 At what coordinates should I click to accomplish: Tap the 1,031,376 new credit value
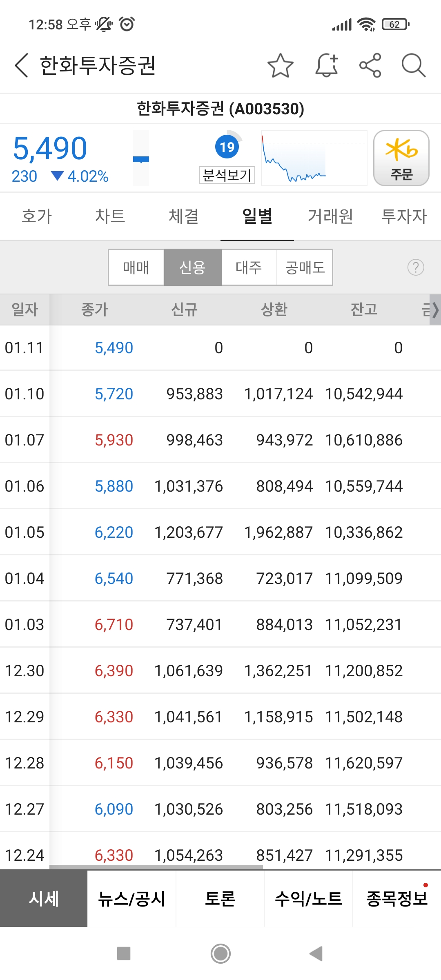(x=189, y=486)
